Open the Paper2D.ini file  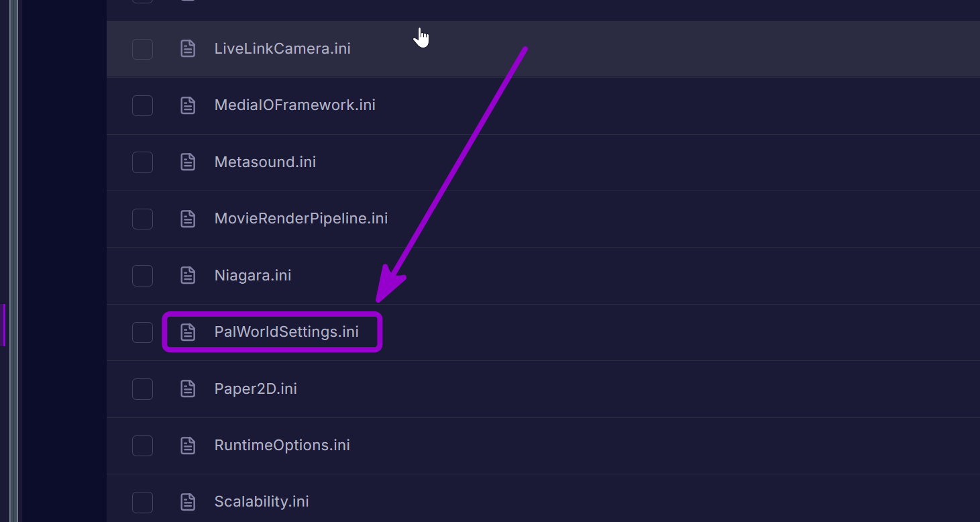point(256,388)
